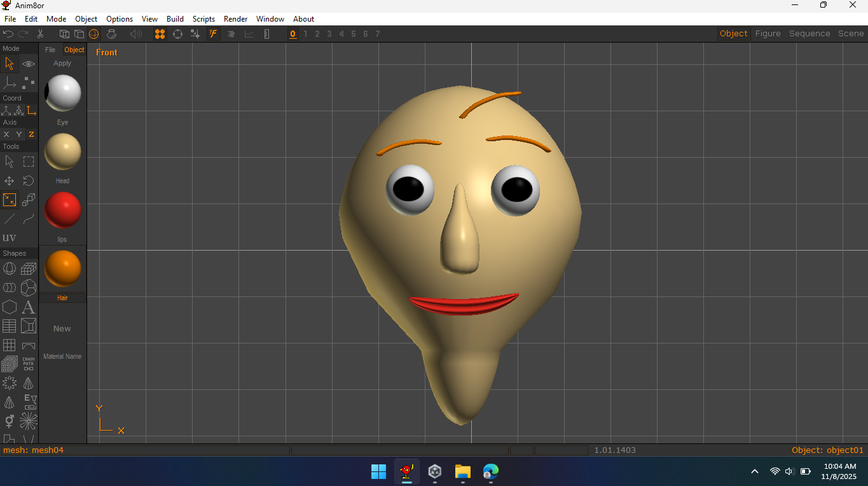The width and height of the screenshot is (868, 486).
Task: Switch to viewpoint mode with eye icon
Action: coord(29,64)
